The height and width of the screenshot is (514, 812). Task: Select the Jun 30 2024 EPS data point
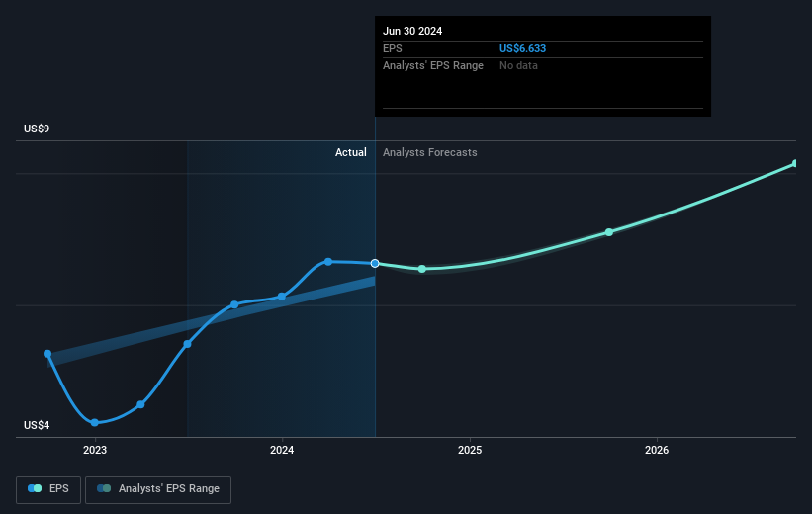pyautogui.click(x=375, y=264)
